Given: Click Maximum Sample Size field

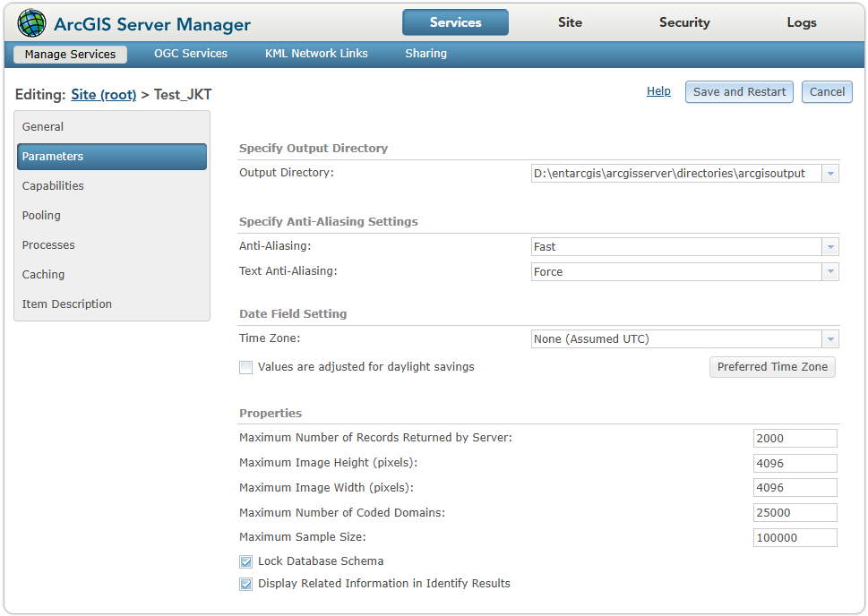Looking at the screenshot, I should [795, 537].
